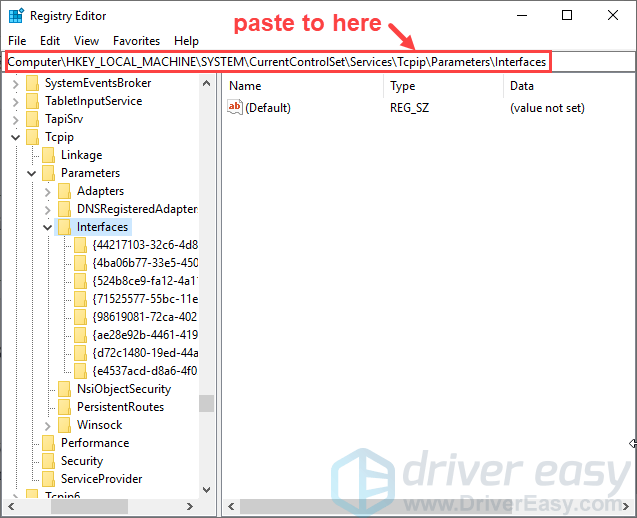Expand the DNSRegisteredAdapters key
The width and height of the screenshot is (637, 518).
48,209
